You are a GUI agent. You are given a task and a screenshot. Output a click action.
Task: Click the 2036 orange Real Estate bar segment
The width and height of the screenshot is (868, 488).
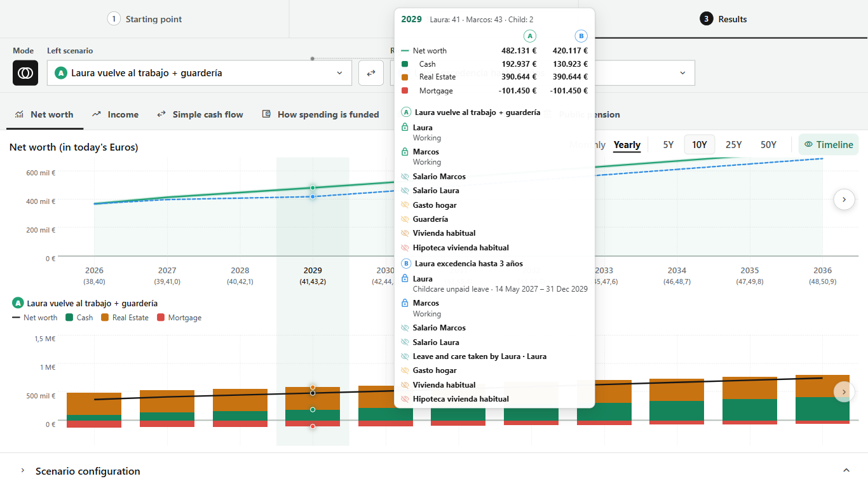822,386
